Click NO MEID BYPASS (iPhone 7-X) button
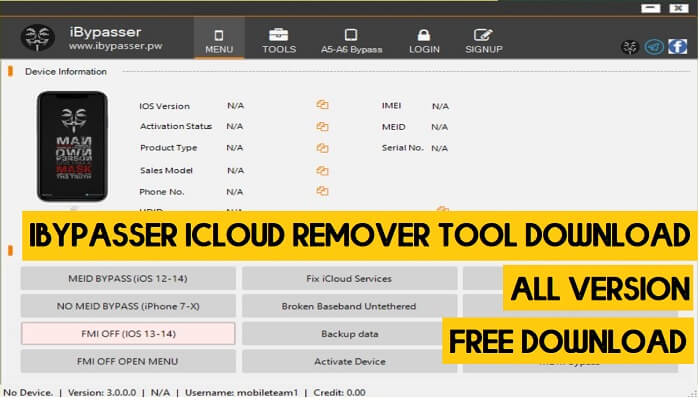 pos(128,306)
